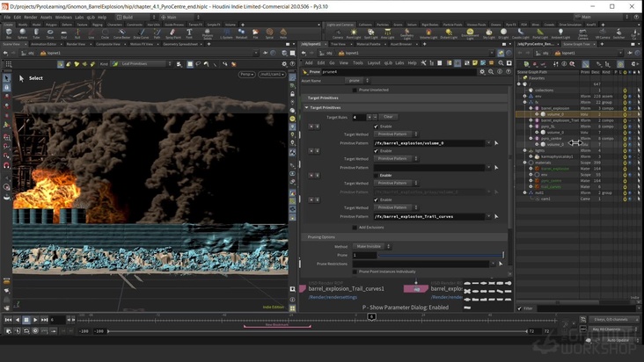Select barrel_explosion in Scene Graph Tree
Viewport: 644px width, 362px height.
pos(555,108)
